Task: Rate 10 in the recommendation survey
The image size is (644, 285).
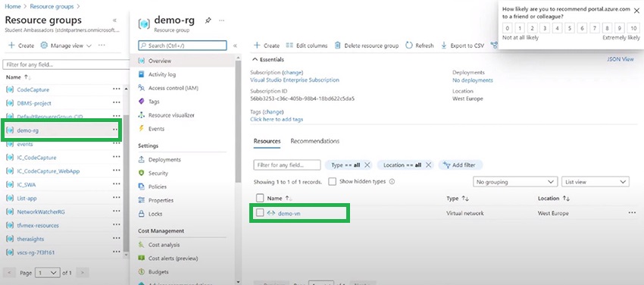Action: point(633,28)
